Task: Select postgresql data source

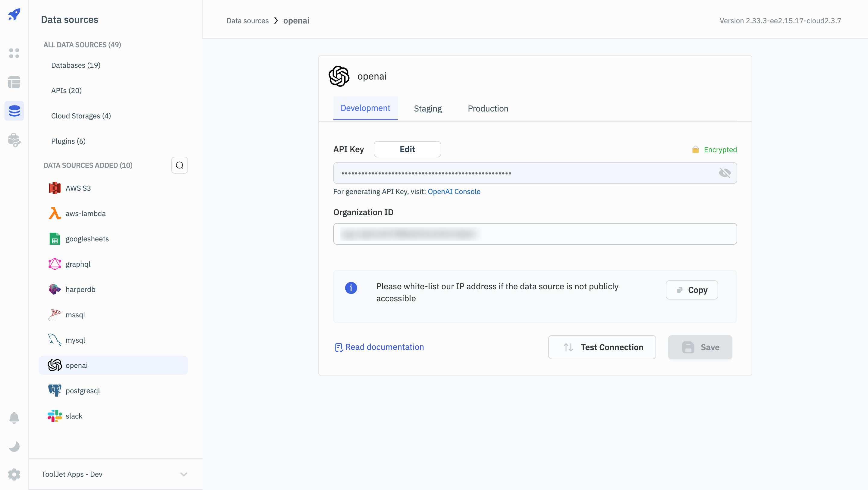Action: pos(114,391)
